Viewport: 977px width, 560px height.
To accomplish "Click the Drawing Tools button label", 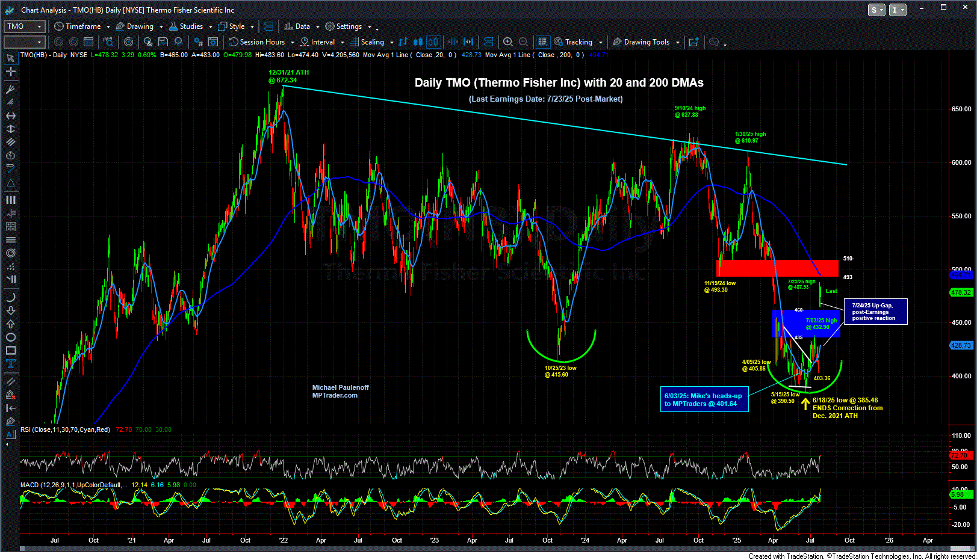I will 647,42.
